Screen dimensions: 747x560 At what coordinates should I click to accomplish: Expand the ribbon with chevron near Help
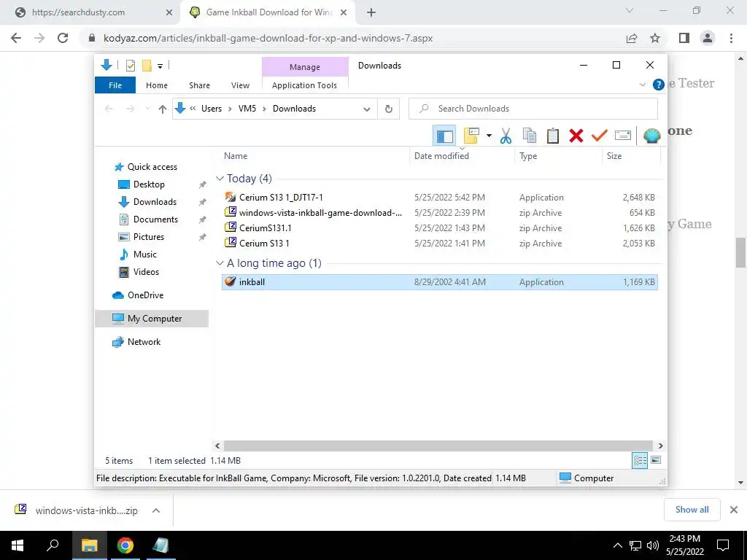click(x=642, y=85)
